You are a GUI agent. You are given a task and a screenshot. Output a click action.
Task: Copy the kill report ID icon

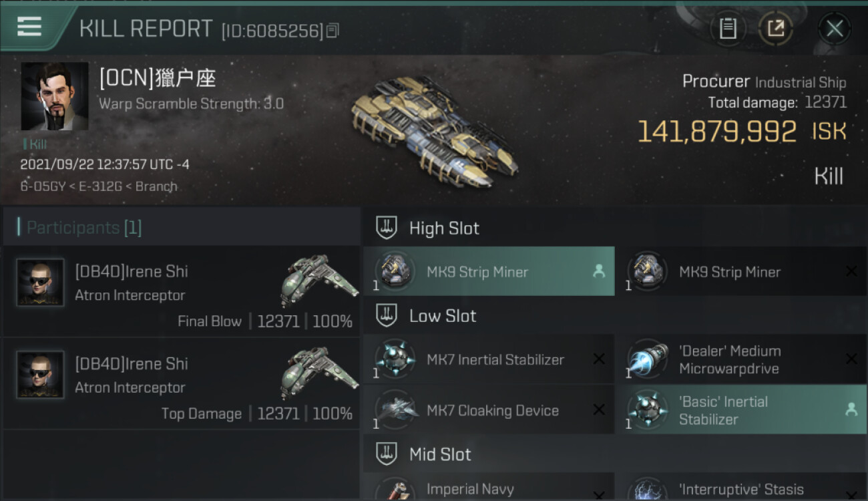(x=333, y=30)
